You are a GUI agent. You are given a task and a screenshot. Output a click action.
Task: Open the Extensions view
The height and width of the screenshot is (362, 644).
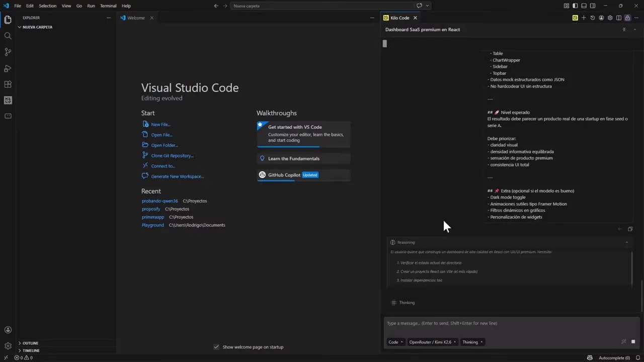pos(8,84)
